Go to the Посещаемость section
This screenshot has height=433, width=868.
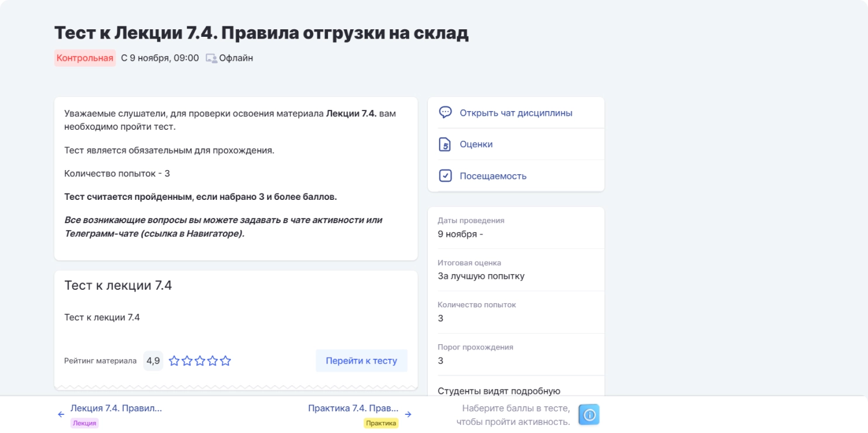point(493,176)
